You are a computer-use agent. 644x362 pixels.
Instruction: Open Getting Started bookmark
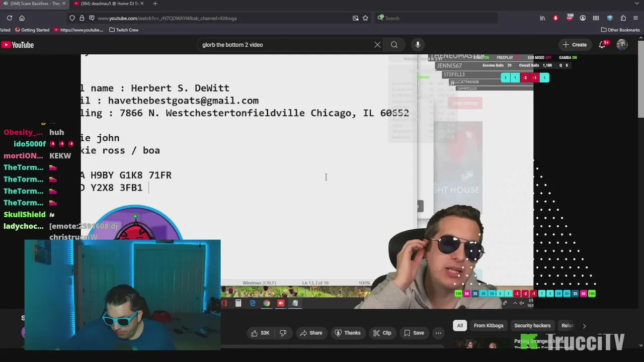pyautogui.click(x=32, y=30)
